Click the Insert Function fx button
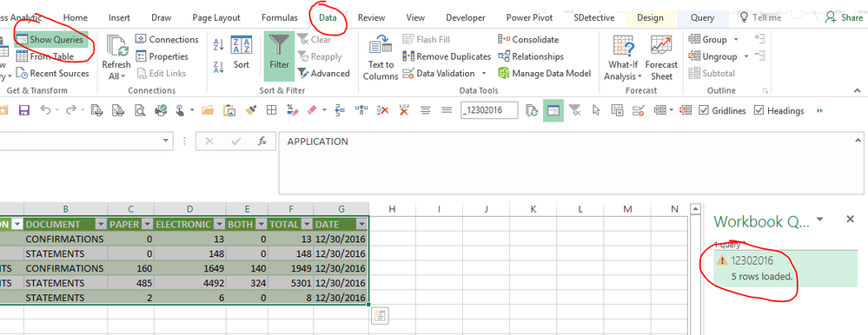Screen dimensions: 868x335 (263, 141)
